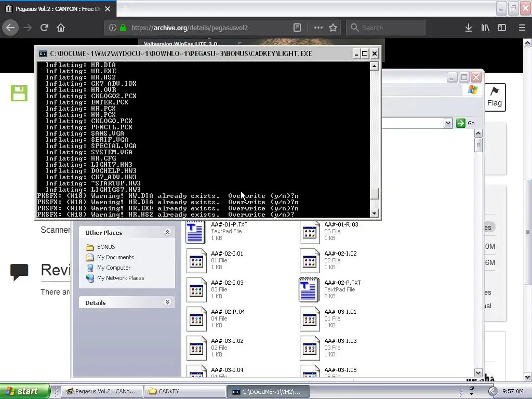Click the green floppy disk software icon
532x399 pixels.
(19, 93)
